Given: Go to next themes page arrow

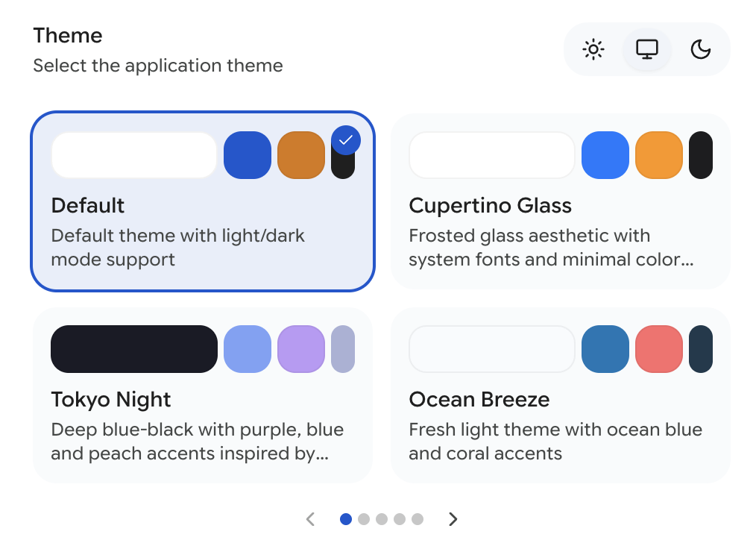Looking at the screenshot, I should [x=453, y=519].
